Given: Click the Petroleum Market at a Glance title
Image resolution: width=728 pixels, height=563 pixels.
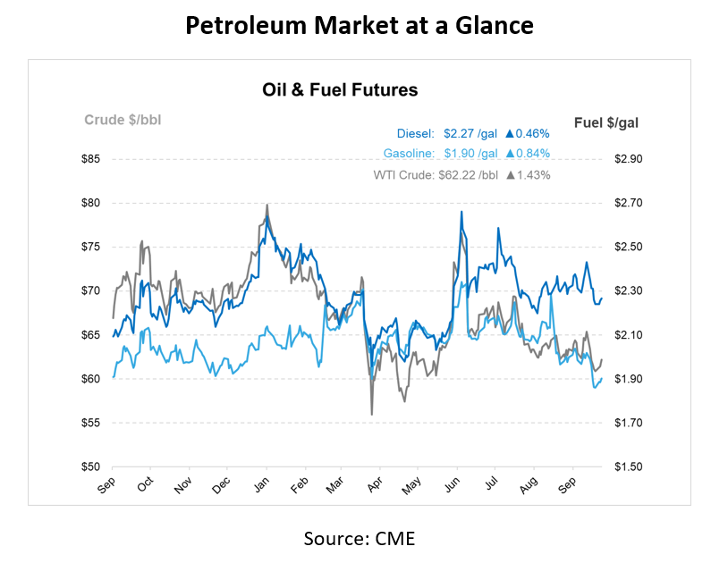Looking at the screenshot, I should (360, 26).
